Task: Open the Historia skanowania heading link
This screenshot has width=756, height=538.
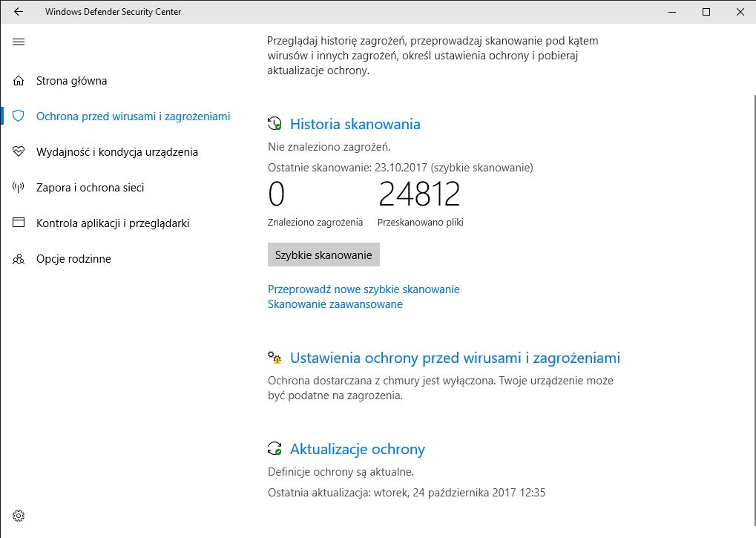Action: (x=355, y=124)
